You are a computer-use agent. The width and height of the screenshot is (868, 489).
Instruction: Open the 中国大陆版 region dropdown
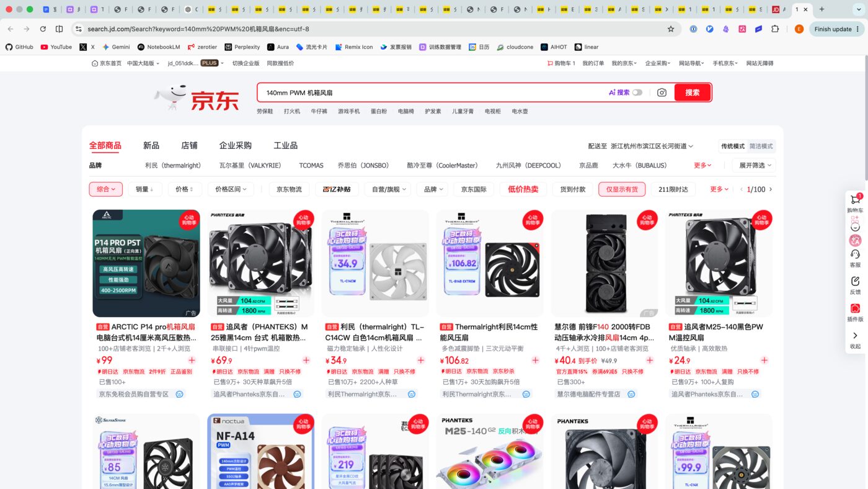(x=143, y=63)
